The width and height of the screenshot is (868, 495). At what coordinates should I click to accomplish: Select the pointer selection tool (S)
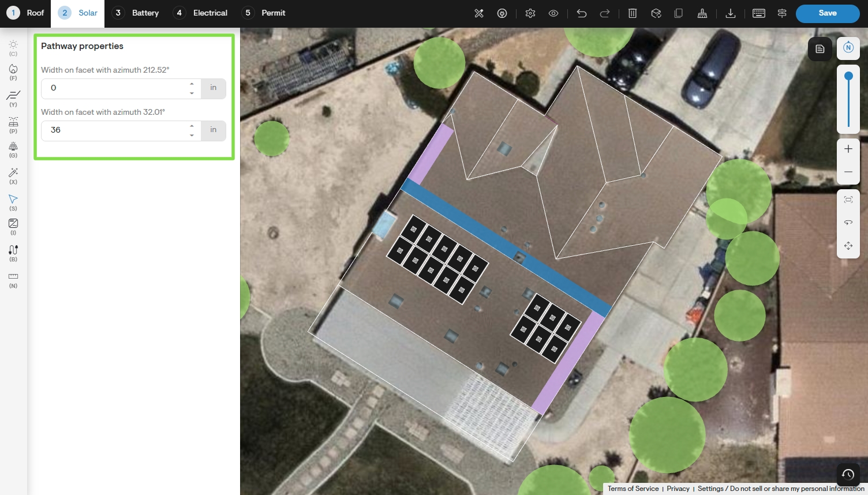pyautogui.click(x=13, y=202)
